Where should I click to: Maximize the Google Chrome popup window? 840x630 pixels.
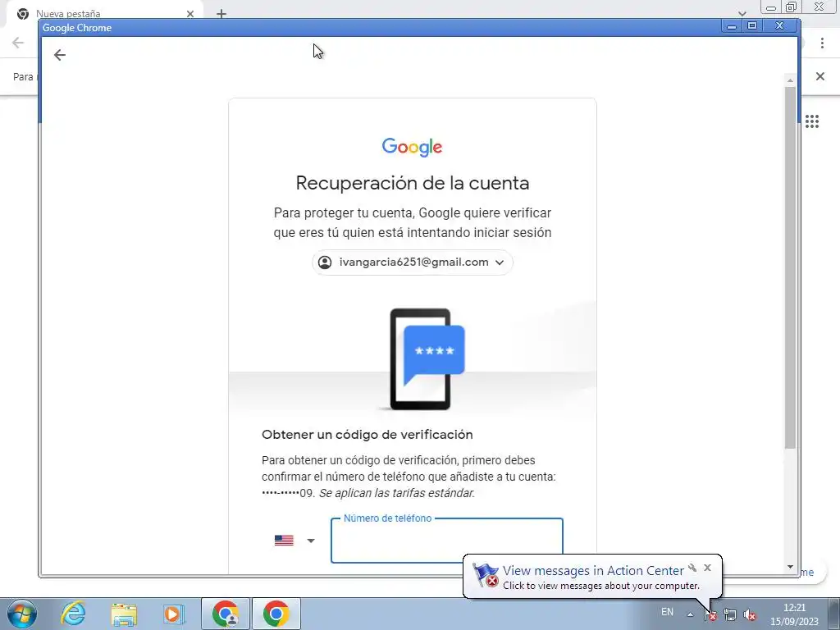coord(752,25)
